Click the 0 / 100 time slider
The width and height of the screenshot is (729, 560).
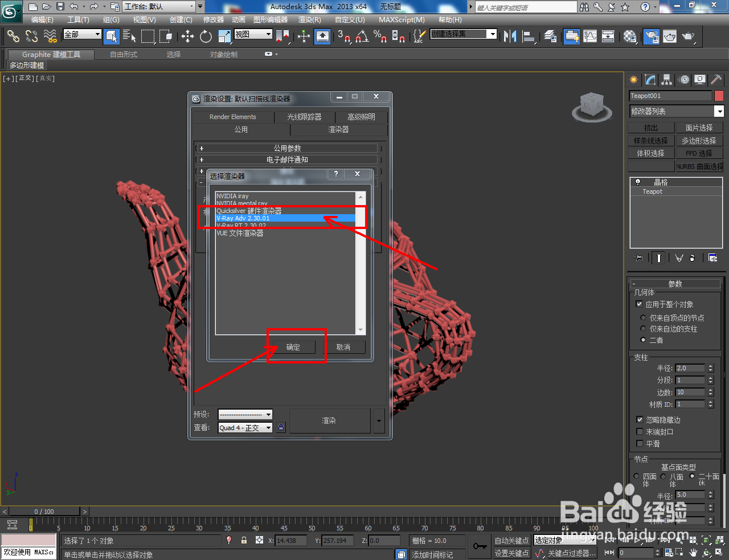[x=44, y=512]
